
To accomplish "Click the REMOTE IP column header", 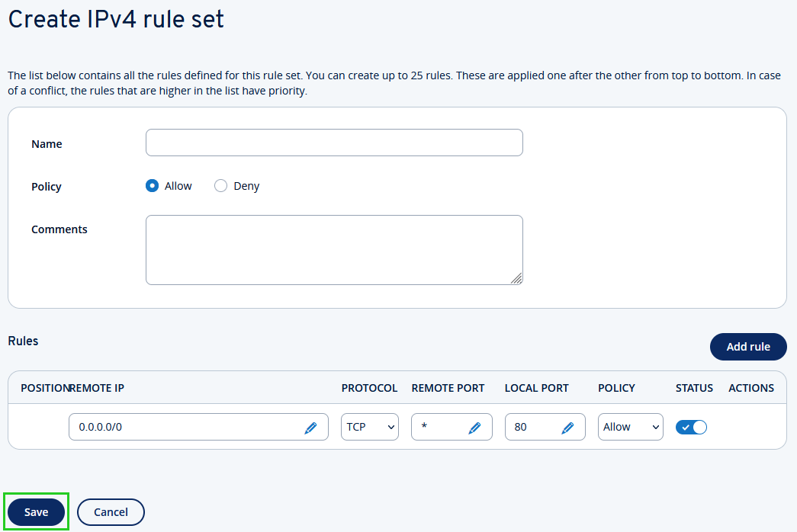I will [97, 388].
